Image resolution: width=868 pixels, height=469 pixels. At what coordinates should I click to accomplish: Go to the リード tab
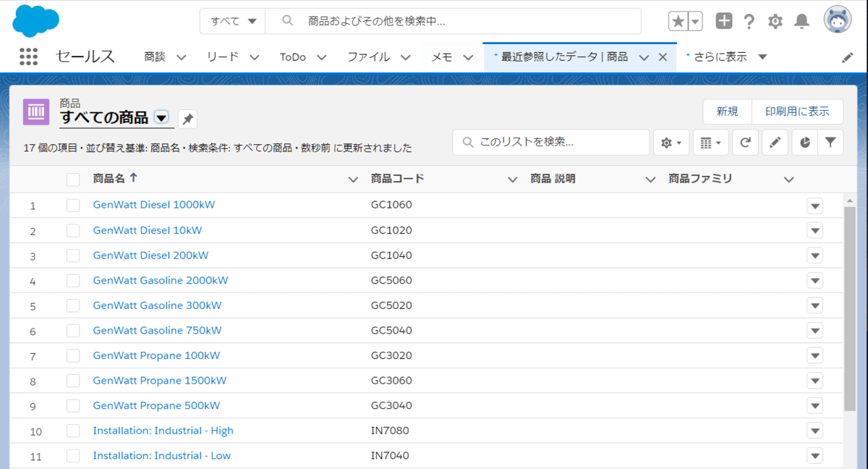click(x=223, y=56)
